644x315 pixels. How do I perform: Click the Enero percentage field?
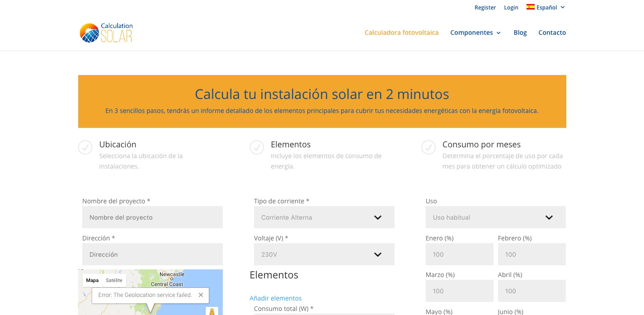460,254
